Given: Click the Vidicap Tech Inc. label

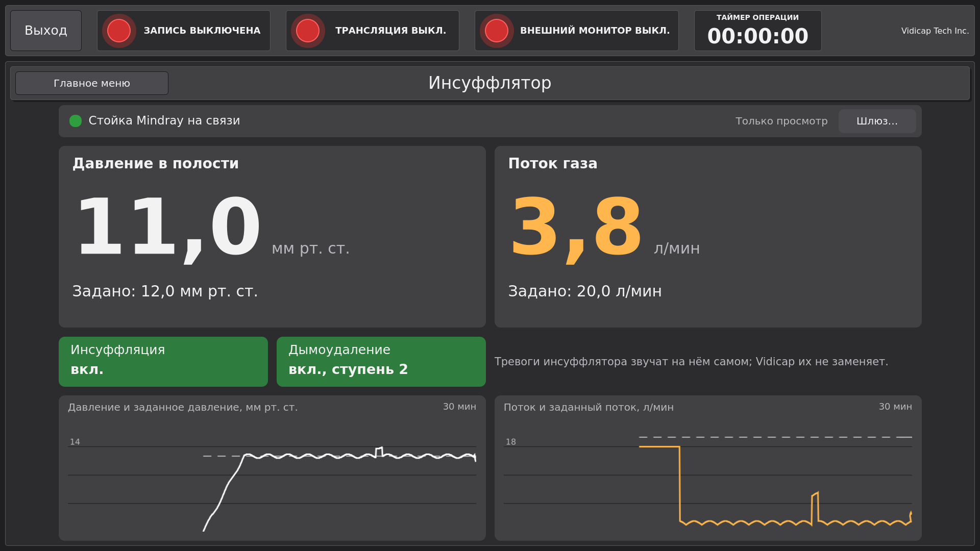Looking at the screenshot, I should click(935, 31).
